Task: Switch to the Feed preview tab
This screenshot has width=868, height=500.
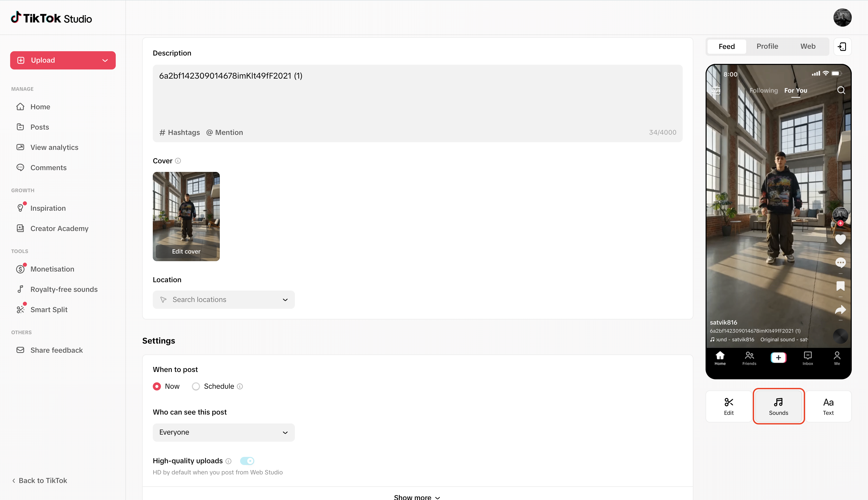Action: click(726, 46)
